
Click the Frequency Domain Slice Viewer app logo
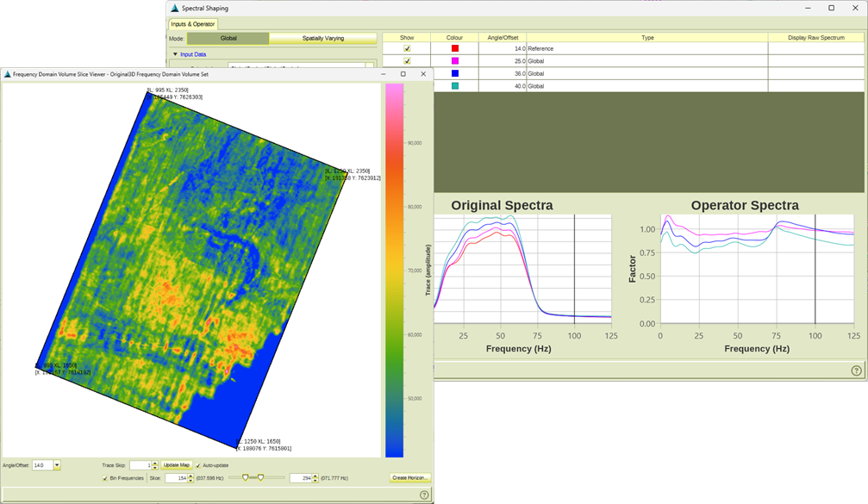point(7,74)
